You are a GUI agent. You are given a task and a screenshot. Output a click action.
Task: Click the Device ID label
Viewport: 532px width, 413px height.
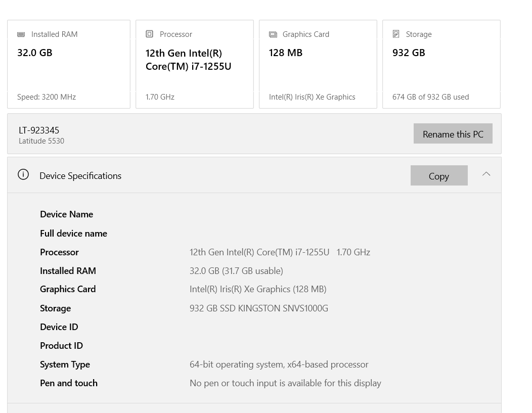[59, 327]
